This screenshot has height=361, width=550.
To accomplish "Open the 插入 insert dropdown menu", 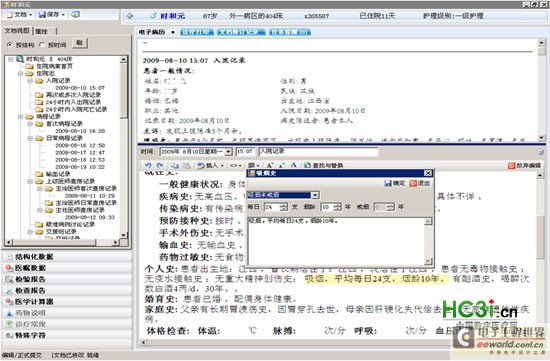I will point(210,165).
